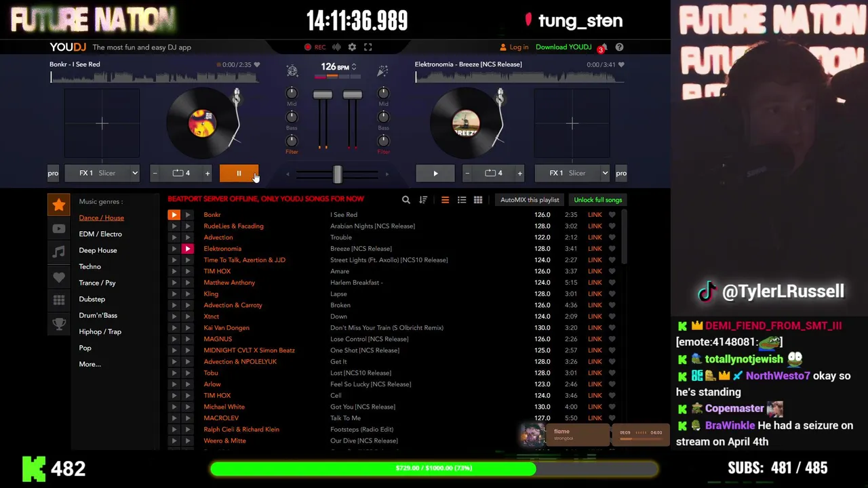868x488 pixels.
Task: Switch to compact list view
Action: coord(445,200)
